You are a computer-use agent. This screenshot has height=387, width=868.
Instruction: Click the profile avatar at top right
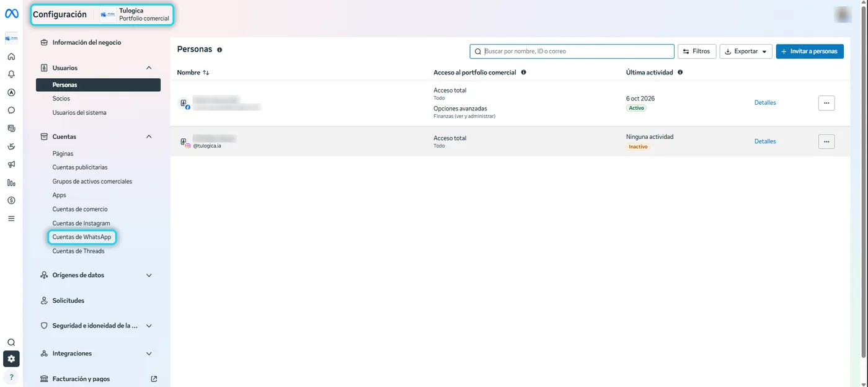(843, 14)
